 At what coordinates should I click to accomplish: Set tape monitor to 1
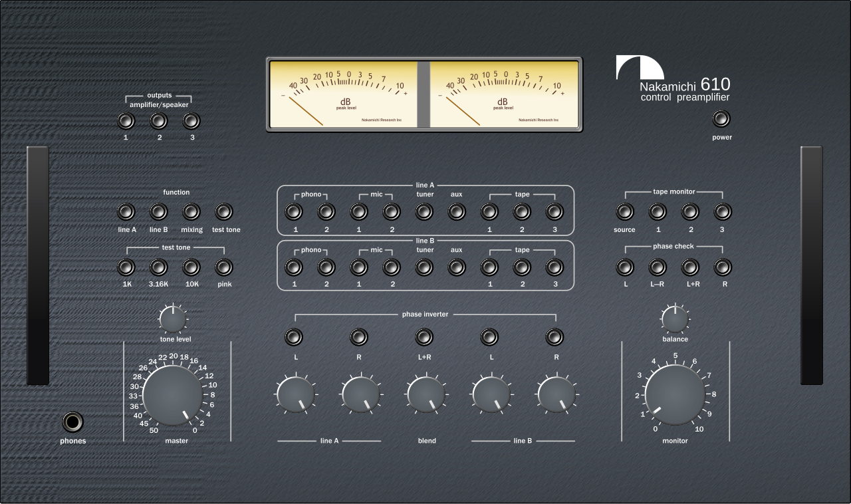658,212
